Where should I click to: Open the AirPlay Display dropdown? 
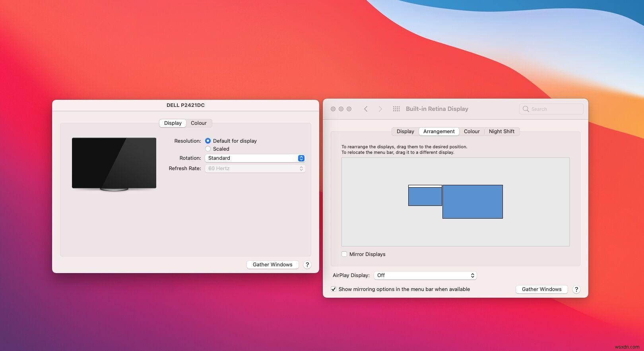point(425,275)
